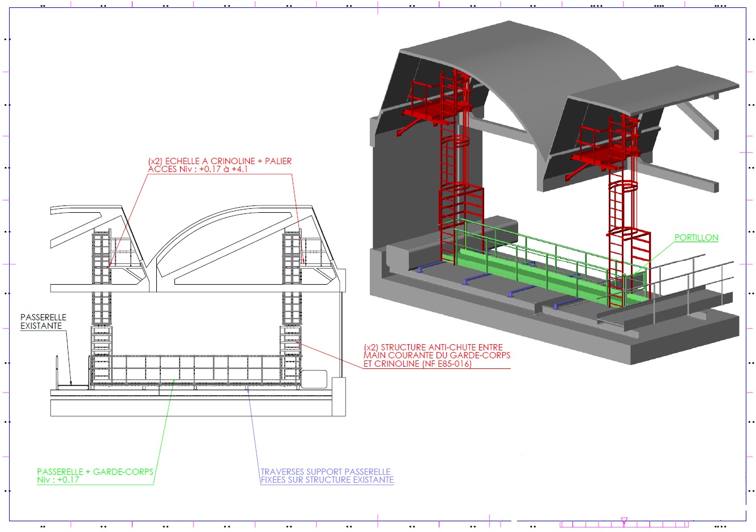
Task: Select the "FIXEES SUR STRUCTURE EXISTANTE" text line
Action: pyautogui.click(x=327, y=479)
